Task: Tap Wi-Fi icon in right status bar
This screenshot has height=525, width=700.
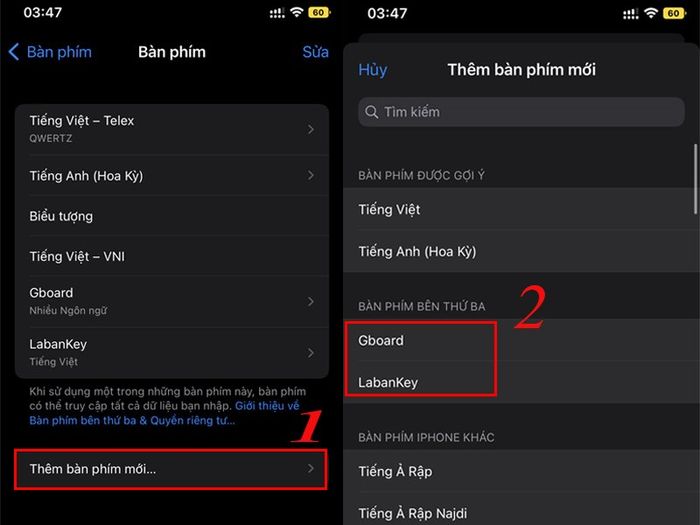Action: coord(651,13)
